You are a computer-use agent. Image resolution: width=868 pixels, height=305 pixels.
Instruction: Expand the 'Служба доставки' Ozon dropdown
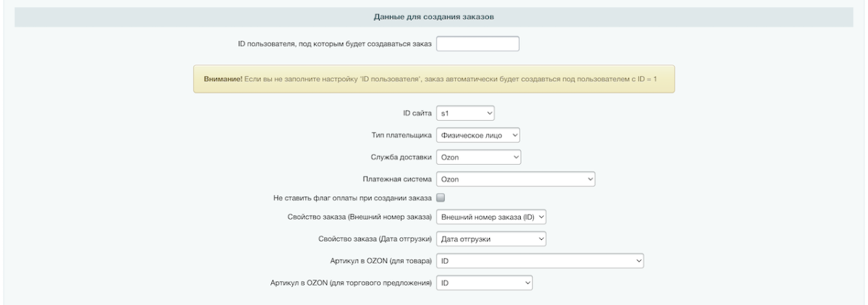click(479, 156)
